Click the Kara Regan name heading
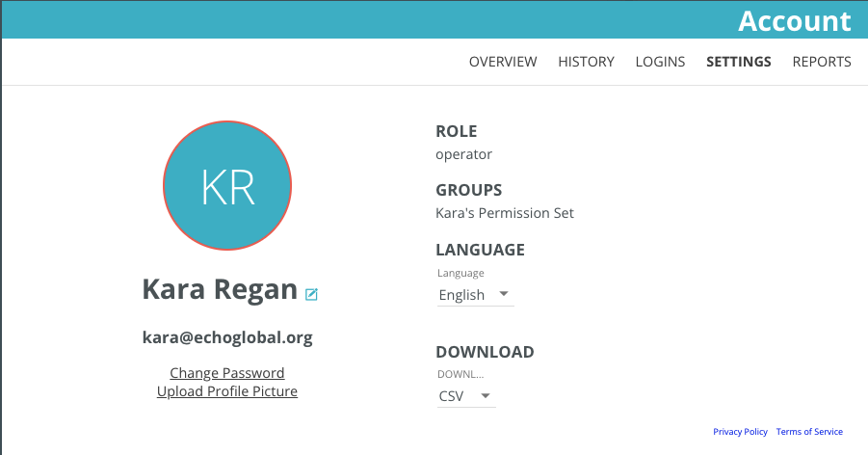 pyautogui.click(x=220, y=289)
